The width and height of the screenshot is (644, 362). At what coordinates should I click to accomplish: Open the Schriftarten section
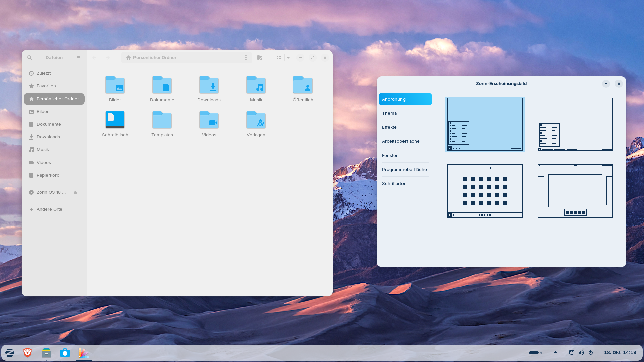point(394,184)
